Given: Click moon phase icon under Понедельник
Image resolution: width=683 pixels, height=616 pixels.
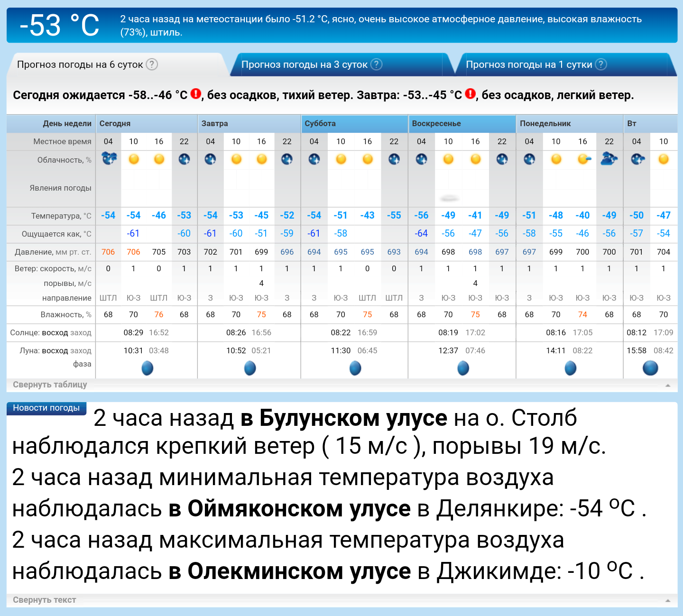Looking at the screenshot, I should (x=571, y=368).
